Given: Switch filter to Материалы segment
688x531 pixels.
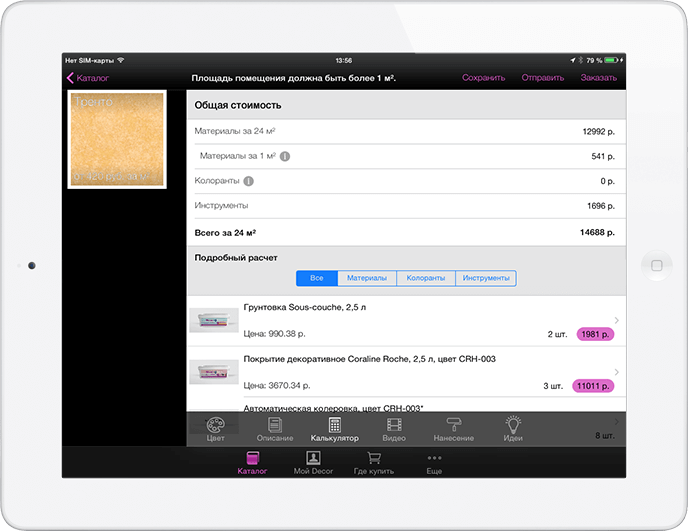Looking at the screenshot, I should (366, 278).
